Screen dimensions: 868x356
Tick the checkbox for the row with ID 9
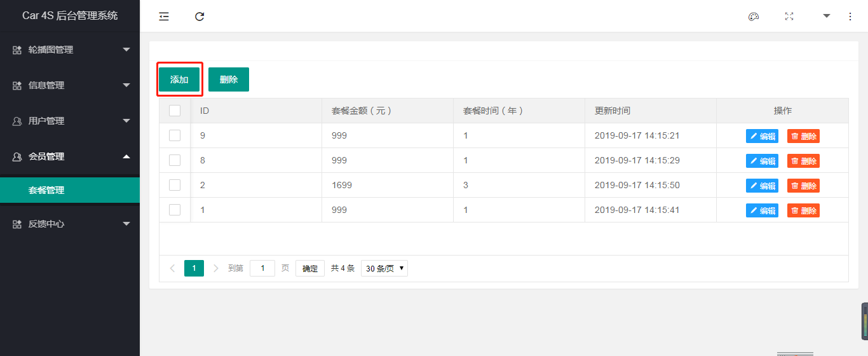coord(175,135)
